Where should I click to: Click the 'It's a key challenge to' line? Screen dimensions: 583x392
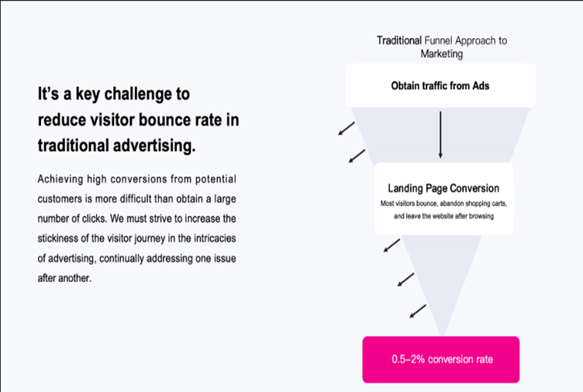click(114, 94)
